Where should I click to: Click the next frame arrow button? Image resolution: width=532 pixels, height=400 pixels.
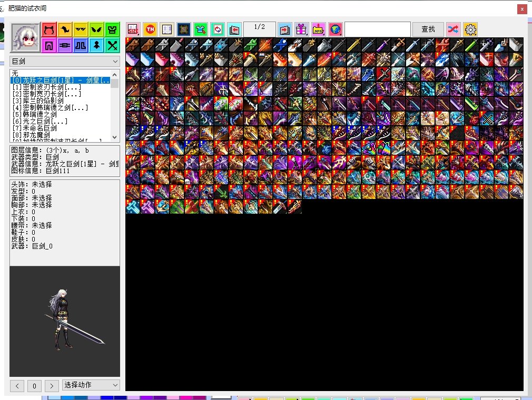[52, 386]
